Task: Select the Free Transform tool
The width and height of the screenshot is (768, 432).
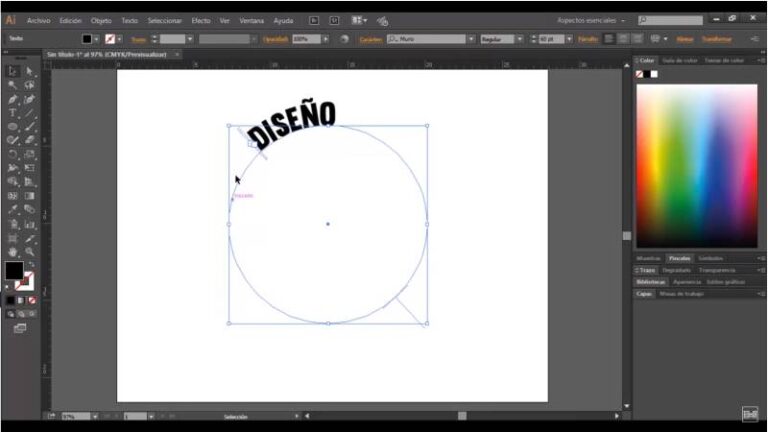Action: 29,168
